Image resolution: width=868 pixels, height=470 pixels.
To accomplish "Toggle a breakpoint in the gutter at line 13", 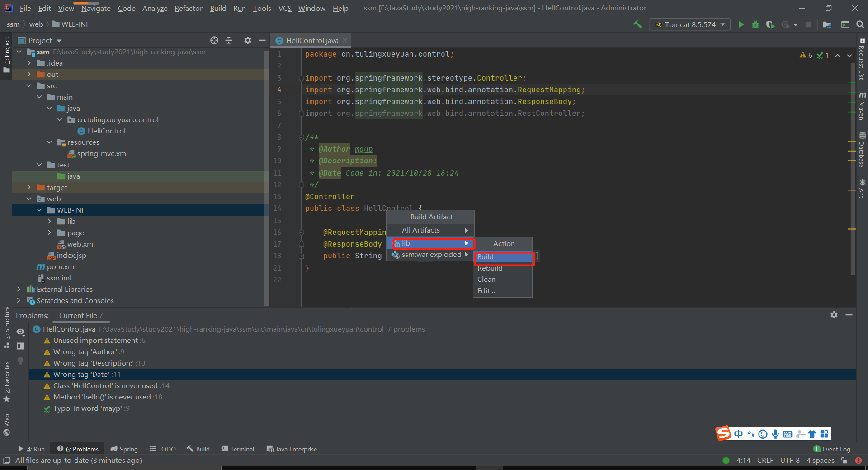I will click(x=292, y=196).
